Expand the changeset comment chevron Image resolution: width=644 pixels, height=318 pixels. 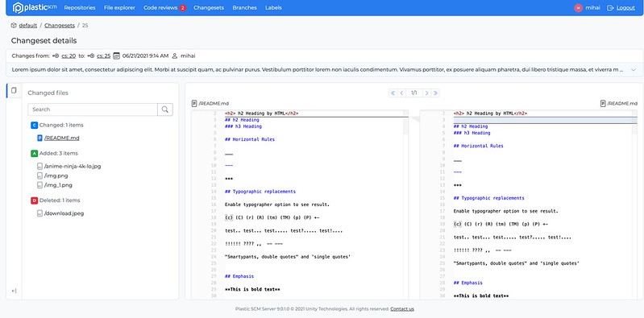click(x=634, y=70)
